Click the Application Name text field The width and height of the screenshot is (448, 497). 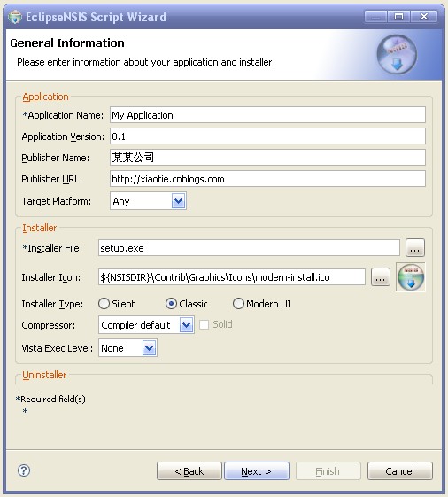(267, 115)
